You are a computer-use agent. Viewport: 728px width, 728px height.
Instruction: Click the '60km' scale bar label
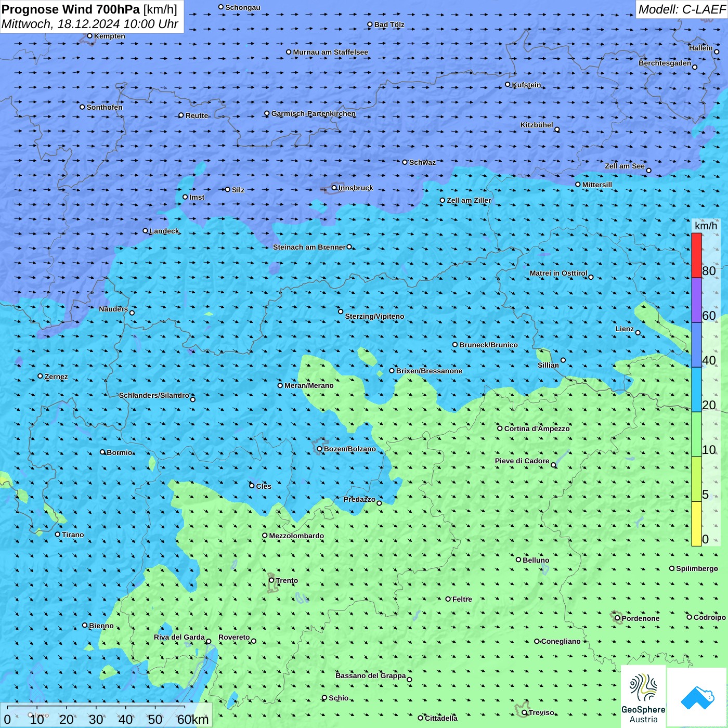click(x=193, y=719)
